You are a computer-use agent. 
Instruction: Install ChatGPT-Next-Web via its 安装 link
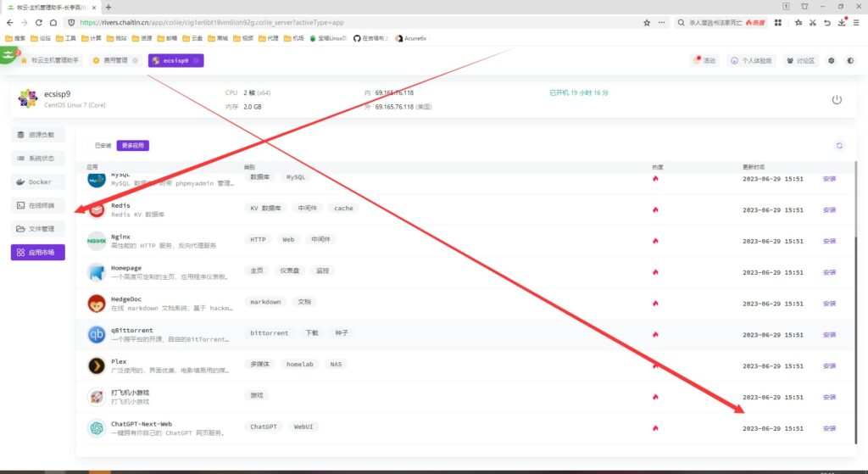[829, 428]
